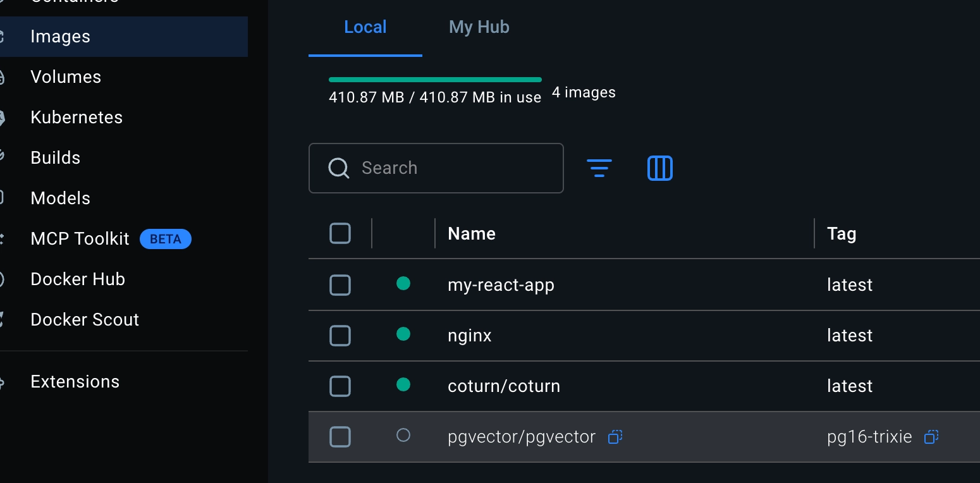Click the unused status circle for pgvector

(403, 436)
